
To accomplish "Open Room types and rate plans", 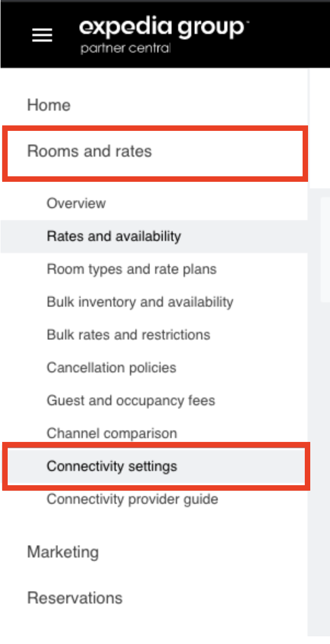I will pos(132,269).
